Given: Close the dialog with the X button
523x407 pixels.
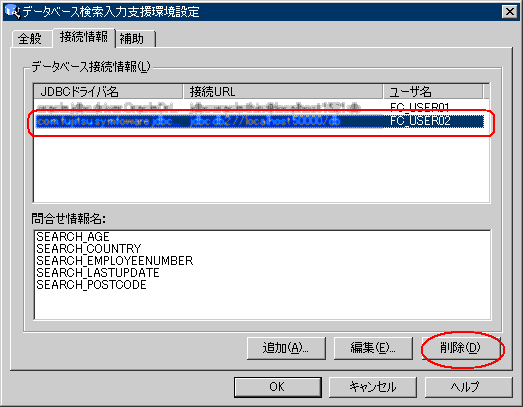Looking at the screenshot, I should (x=509, y=12).
